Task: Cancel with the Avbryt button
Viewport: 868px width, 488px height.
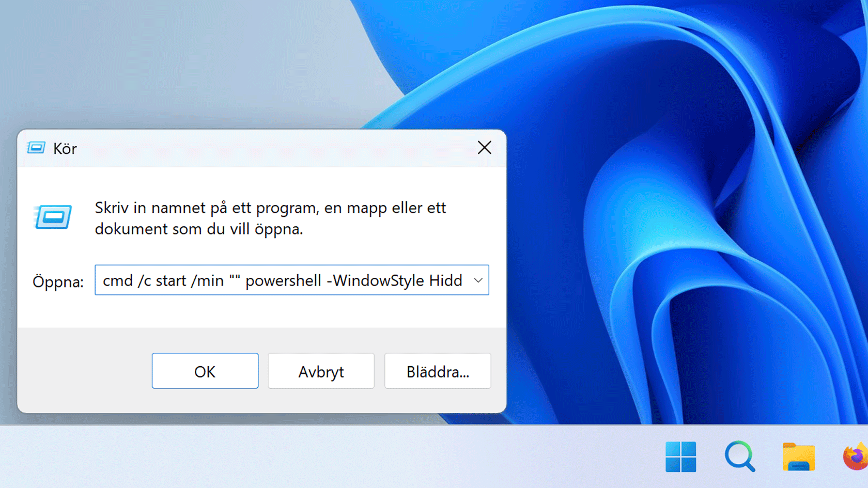Action: 321,371
